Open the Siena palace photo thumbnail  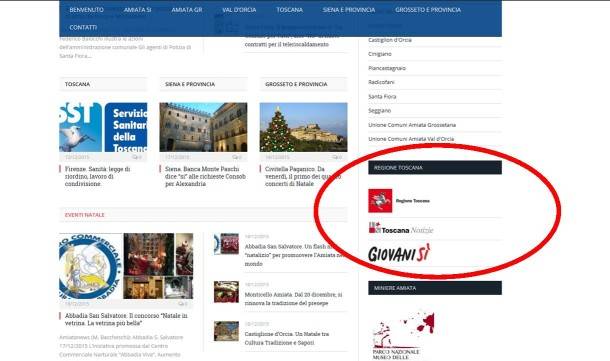click(x=203, y=127)
